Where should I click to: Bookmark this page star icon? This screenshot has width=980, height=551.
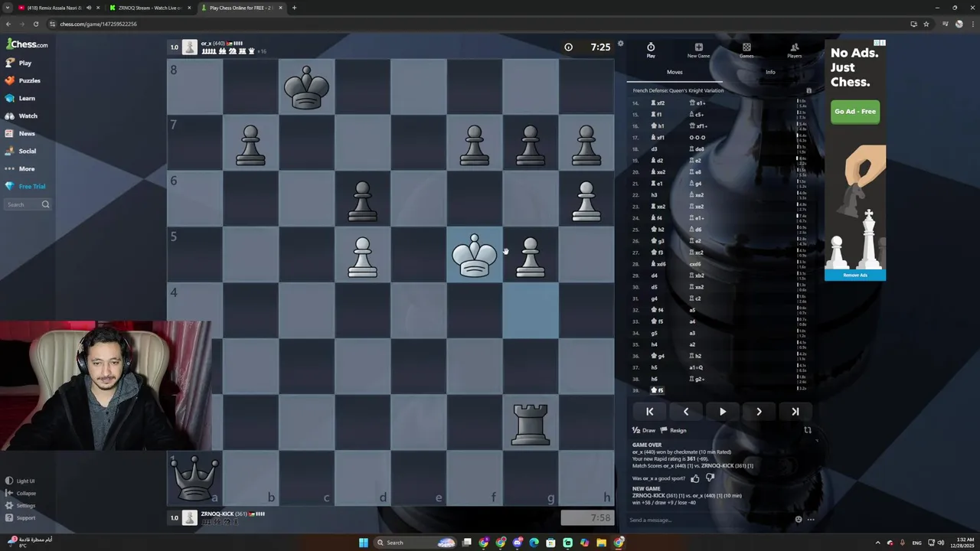(x=926, y=24)
